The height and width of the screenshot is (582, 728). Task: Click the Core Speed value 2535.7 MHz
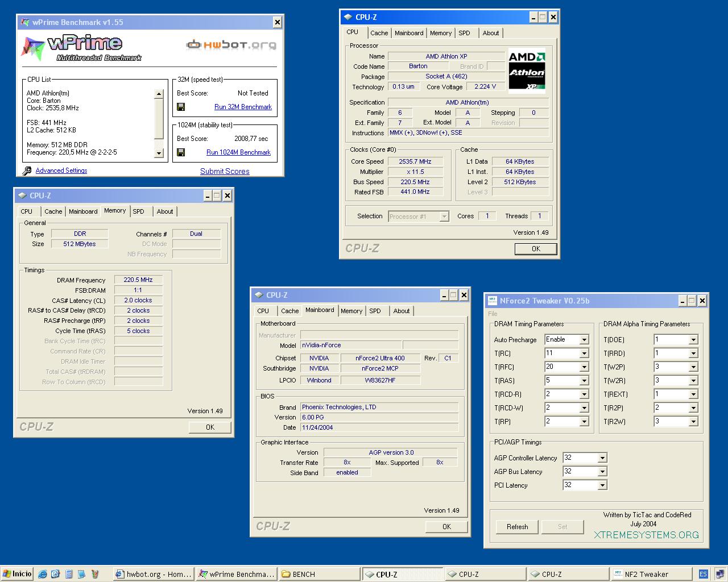415,161
